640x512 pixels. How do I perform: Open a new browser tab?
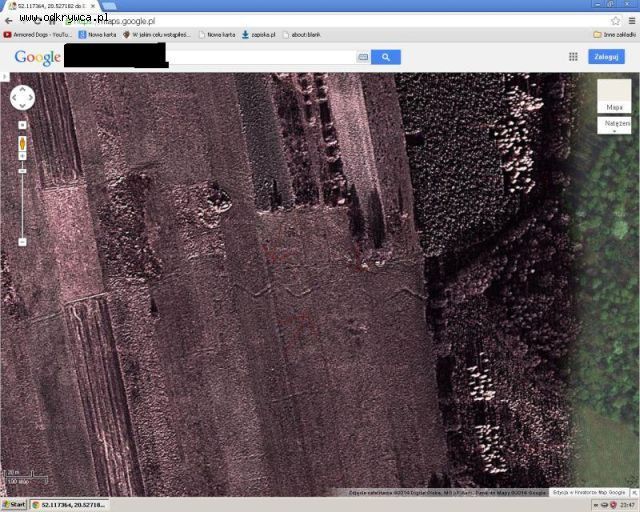[x=109, y=6]
